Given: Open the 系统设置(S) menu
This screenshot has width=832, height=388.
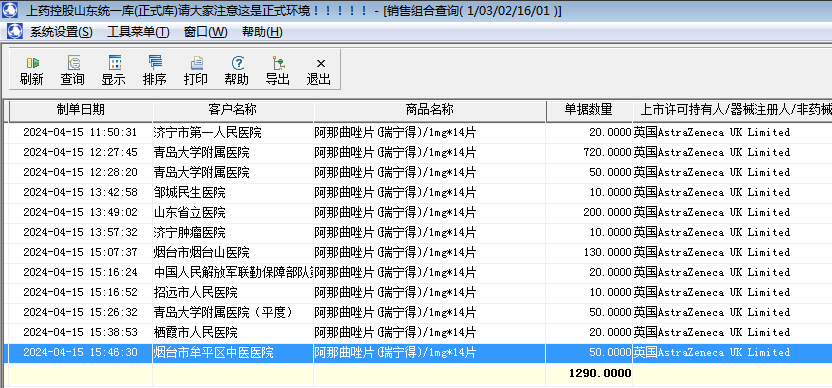Looking at the screenshot, I should tap(61, 32).
